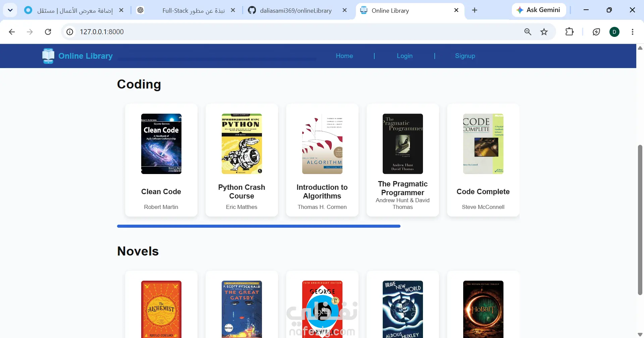The width and height of the screenshot is (644, 338).
Task: Close the daliasami369/onlineLibrary tab
Action: (344, 10)
